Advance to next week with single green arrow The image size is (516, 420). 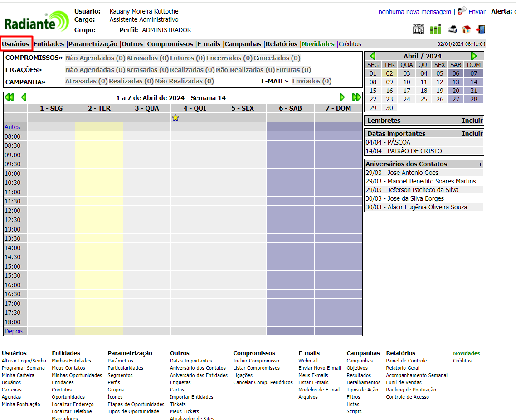click(x=342, y=97)
